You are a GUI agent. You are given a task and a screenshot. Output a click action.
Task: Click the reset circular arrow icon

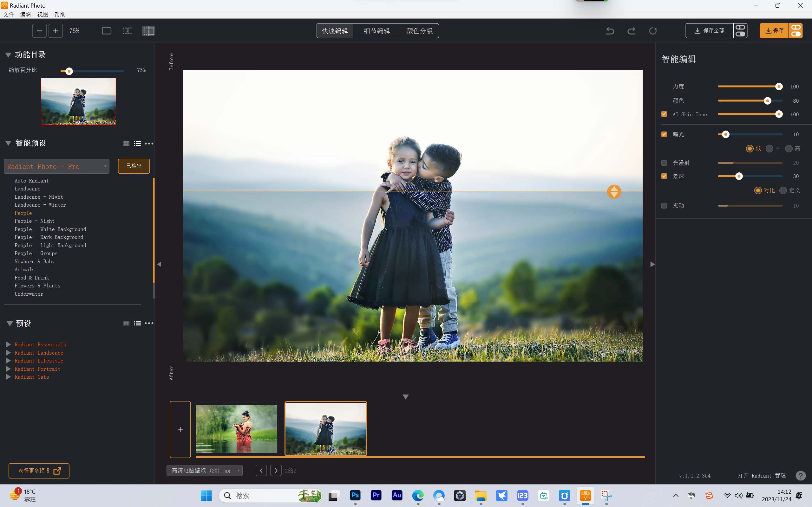653,31
